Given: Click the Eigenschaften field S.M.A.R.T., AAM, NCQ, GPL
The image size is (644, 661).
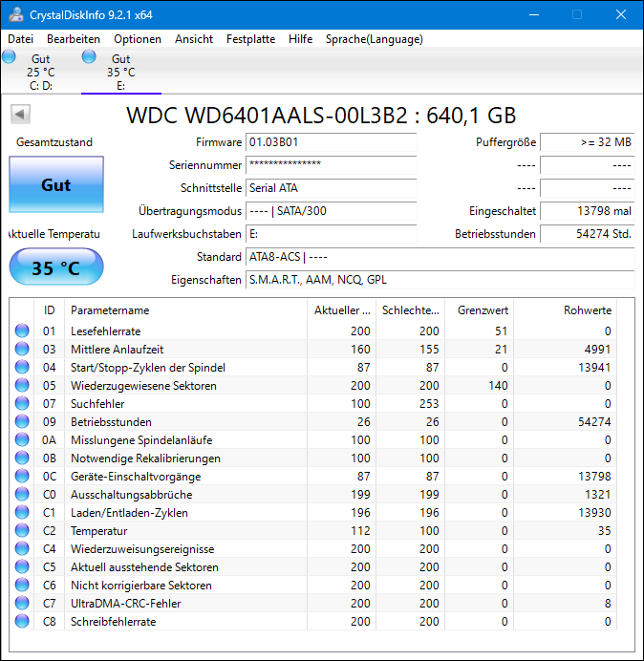Looking at the screenshot, I should (x=440, y=280).
